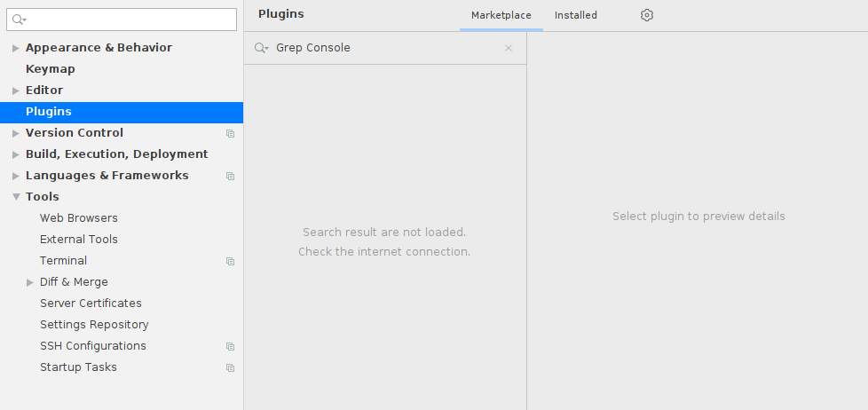Viewport: 868px width, 410px height.
Task: Clear the Grep Console search text
Action: pyautogui.click(x=509, y=48)
